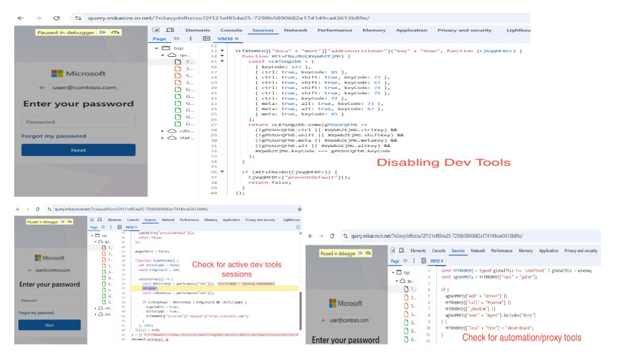Step over next call in lower-right window's banner
This screenshot has height=364, width=629.
(368, 253)
